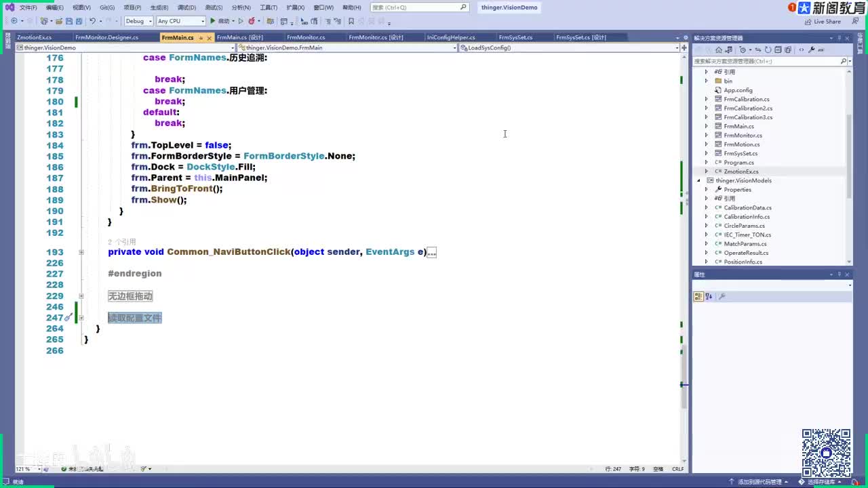Open the Any CPU platform dropdown

pos(180,21)
